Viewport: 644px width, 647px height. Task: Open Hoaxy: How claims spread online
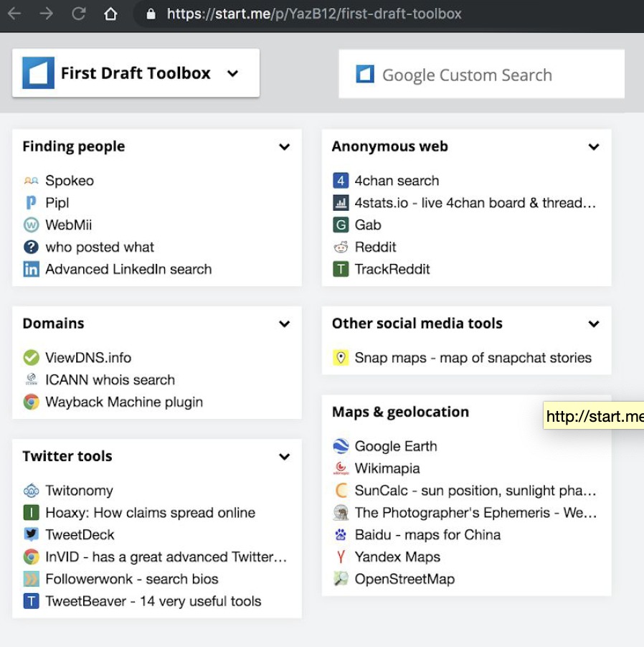tap(150, 513)
